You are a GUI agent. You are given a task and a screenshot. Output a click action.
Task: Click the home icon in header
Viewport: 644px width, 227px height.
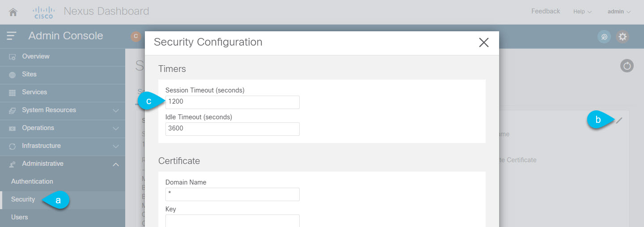coord(13,12)
